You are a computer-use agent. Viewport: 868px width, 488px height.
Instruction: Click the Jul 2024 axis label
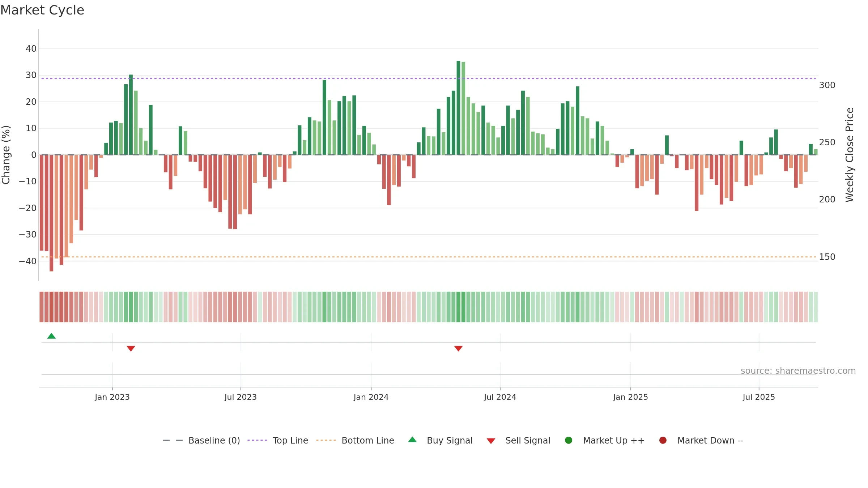point(500,397)
